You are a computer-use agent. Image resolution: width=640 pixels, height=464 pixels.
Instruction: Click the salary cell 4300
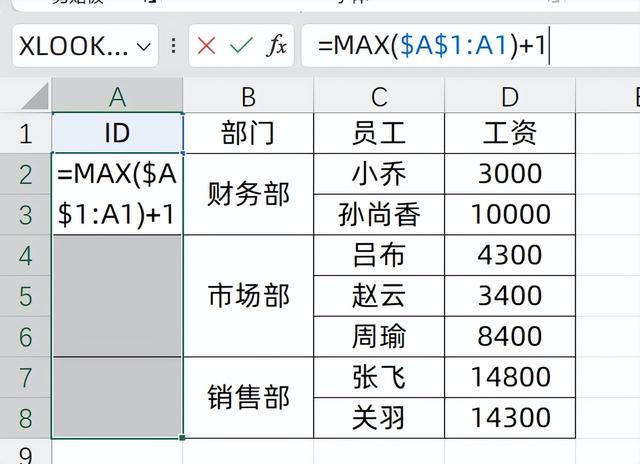(510, 255)
